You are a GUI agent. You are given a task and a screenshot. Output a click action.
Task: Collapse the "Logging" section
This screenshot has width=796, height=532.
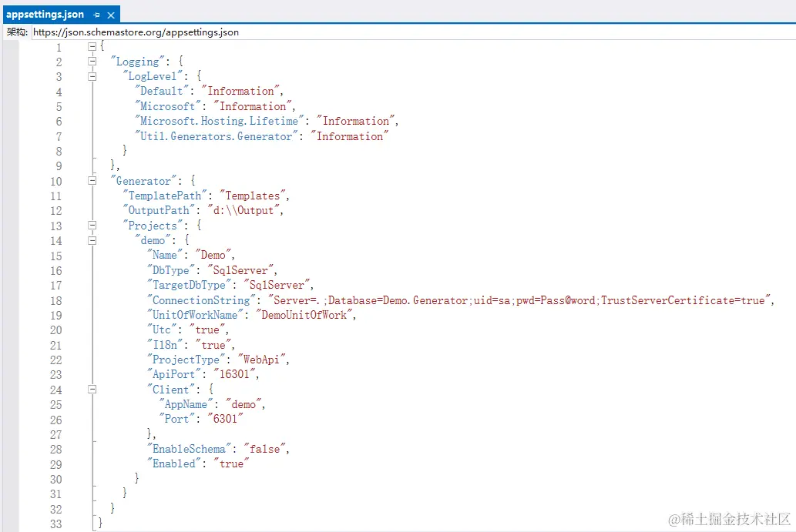92,62
